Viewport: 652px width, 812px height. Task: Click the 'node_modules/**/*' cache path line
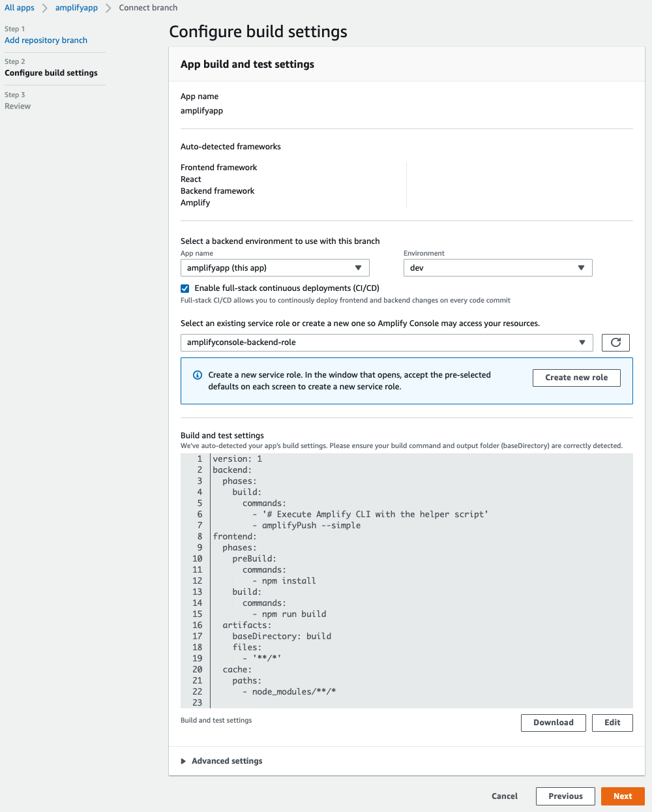289,692
